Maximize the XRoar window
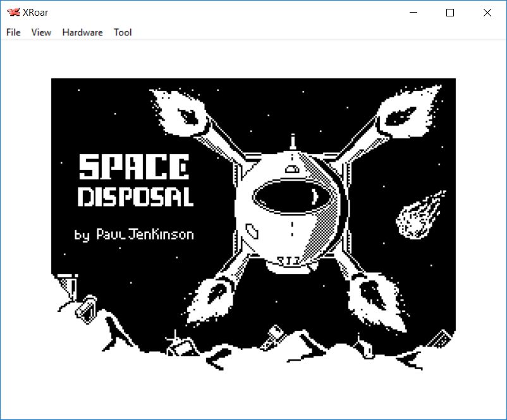This screenshot has width=507, height=420. coord(450,13)
